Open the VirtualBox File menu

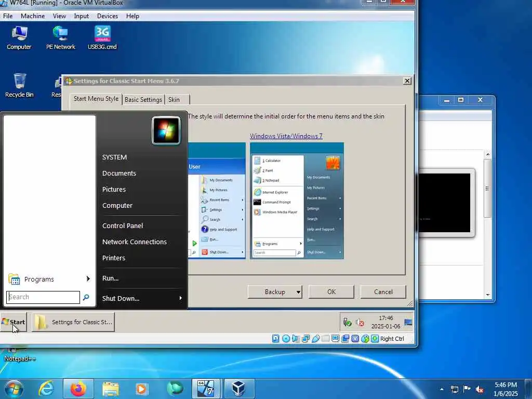pos(8,16)
